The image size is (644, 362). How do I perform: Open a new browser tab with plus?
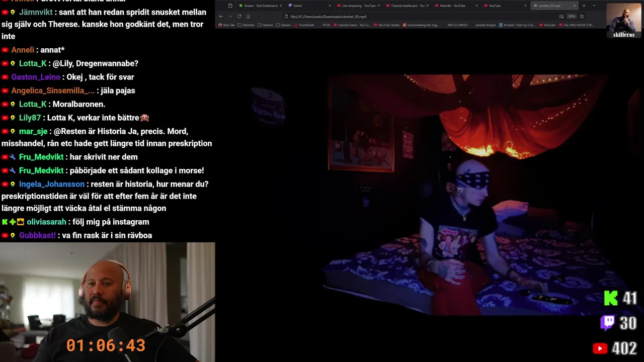(x=584, y=6)
